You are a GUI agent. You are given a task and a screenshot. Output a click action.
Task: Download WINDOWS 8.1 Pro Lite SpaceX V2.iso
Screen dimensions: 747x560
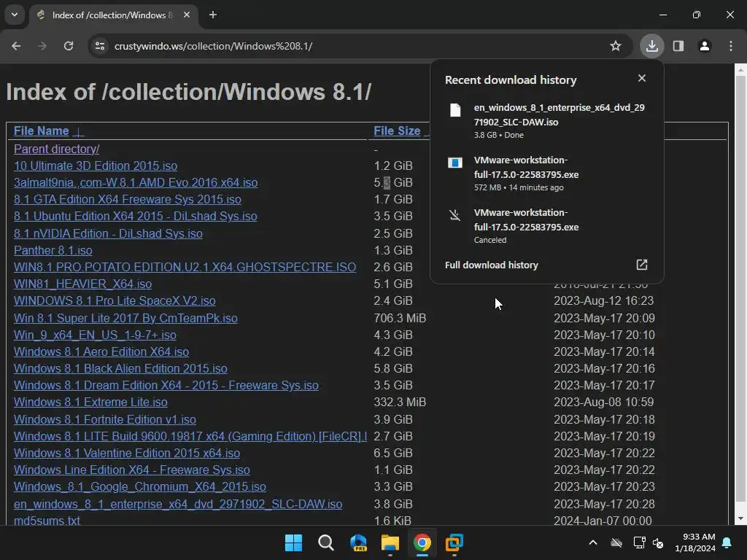pyautogui.click(x=115, y=301)
